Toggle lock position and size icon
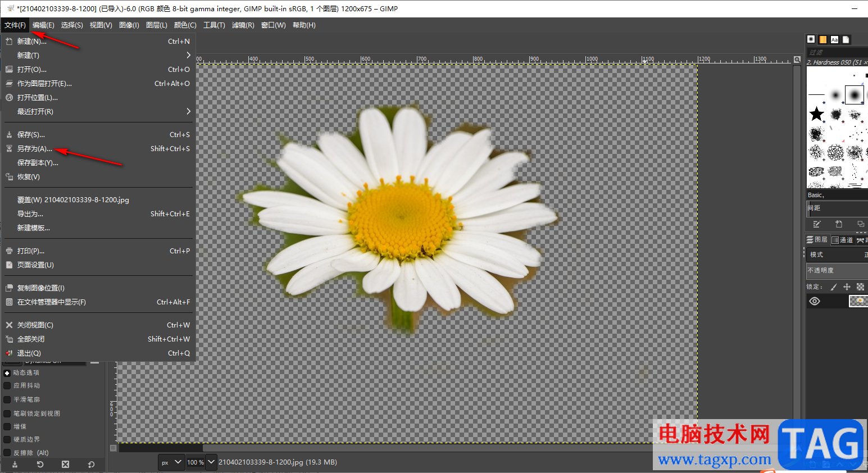The image size is (868, 473). tap(847, 286)
